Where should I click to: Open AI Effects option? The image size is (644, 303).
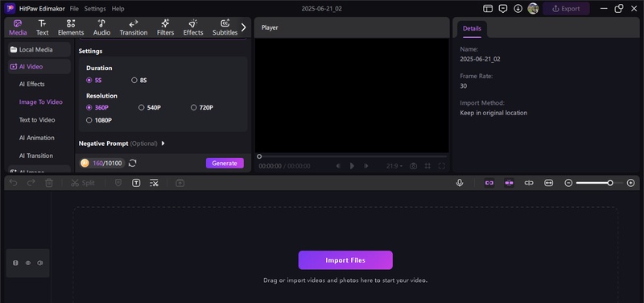31,84
